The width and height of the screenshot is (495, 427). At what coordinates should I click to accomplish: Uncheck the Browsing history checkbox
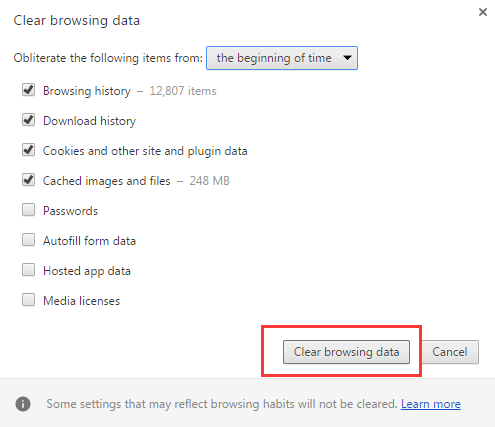click(28, 90)
